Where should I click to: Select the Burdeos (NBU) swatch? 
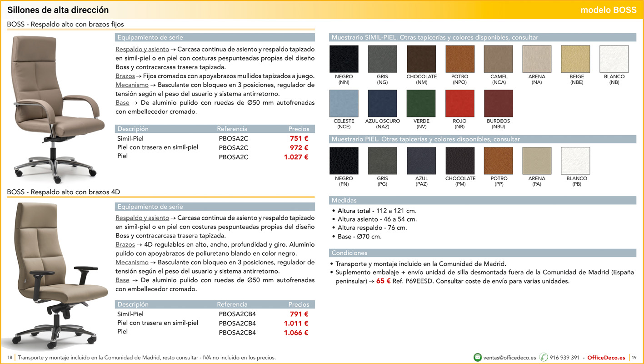click(x=498, y=103)
